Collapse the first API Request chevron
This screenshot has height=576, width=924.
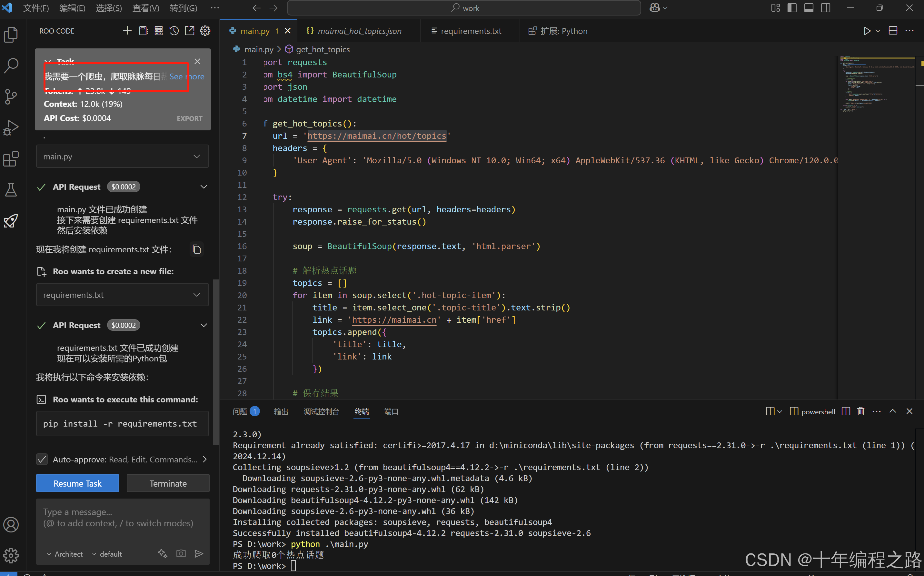(204, 187)
